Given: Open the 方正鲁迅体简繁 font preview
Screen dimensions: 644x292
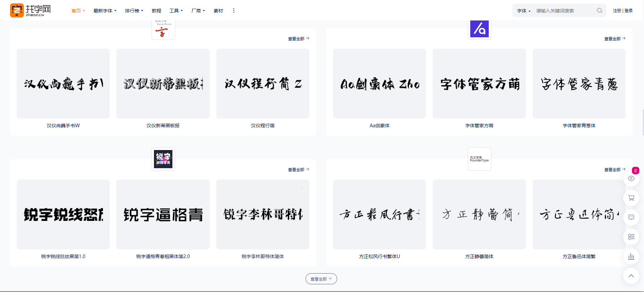Looking at the screenshot, I should click(x=579, y=214).
